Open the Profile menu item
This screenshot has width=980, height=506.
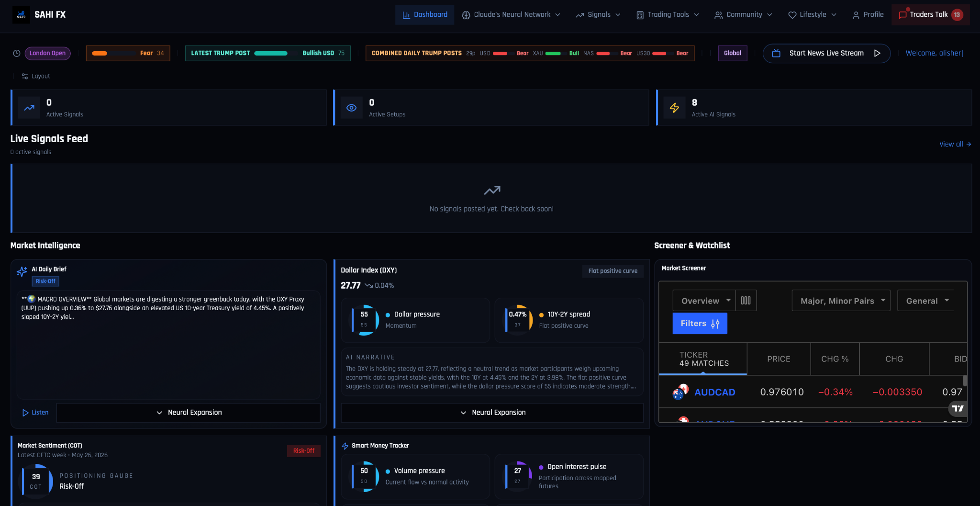click(868, 15)
